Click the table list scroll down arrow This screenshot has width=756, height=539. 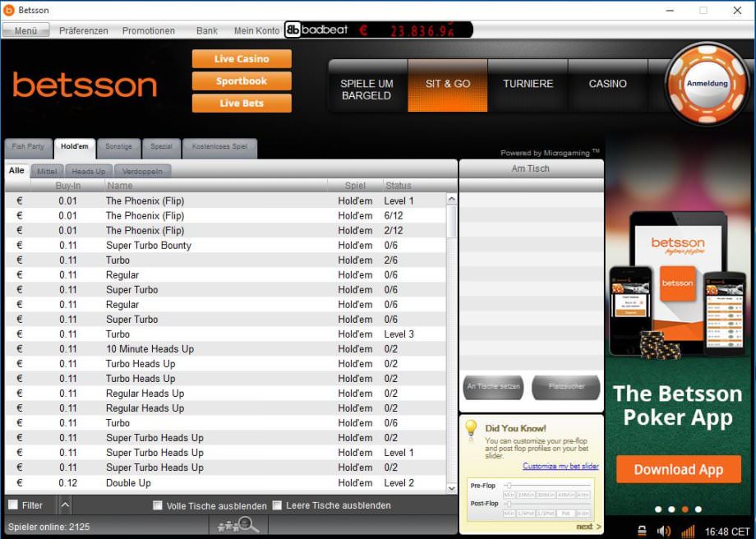coord(451,488)
